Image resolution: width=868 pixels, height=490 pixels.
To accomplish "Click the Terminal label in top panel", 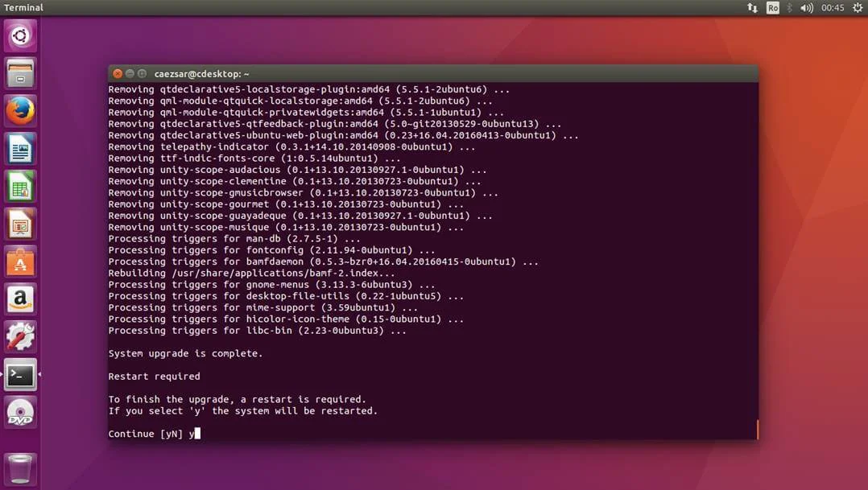I will [x=23, y=8].
